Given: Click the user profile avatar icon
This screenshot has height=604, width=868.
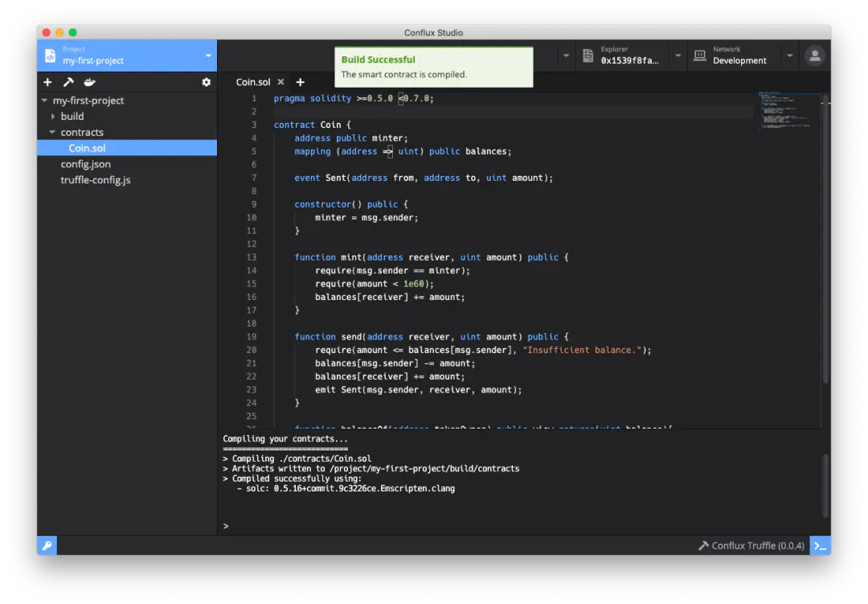Looking at the screenshot, I should tap(815, 55).
